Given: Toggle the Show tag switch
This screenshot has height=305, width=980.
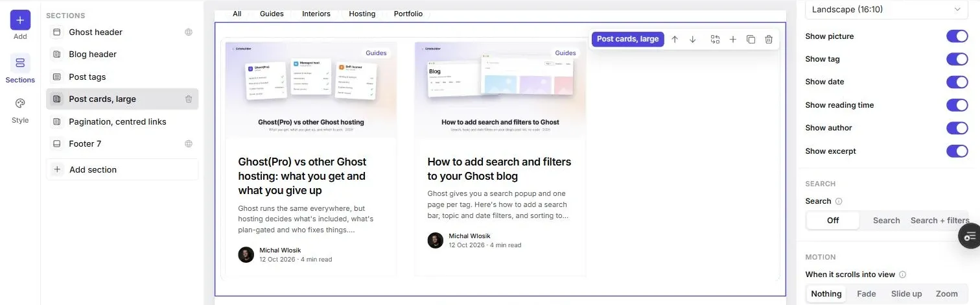Looking at the screenshot, I should (957, 59).
